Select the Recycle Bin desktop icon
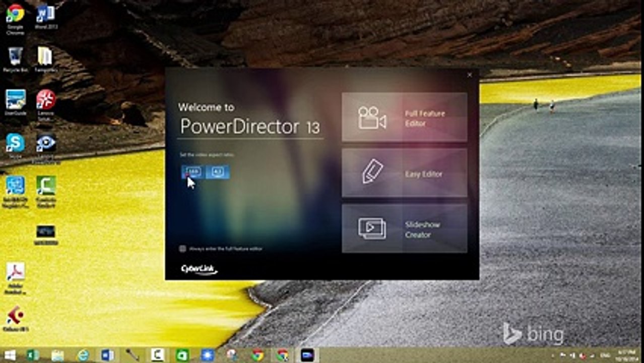 [15, 59]
